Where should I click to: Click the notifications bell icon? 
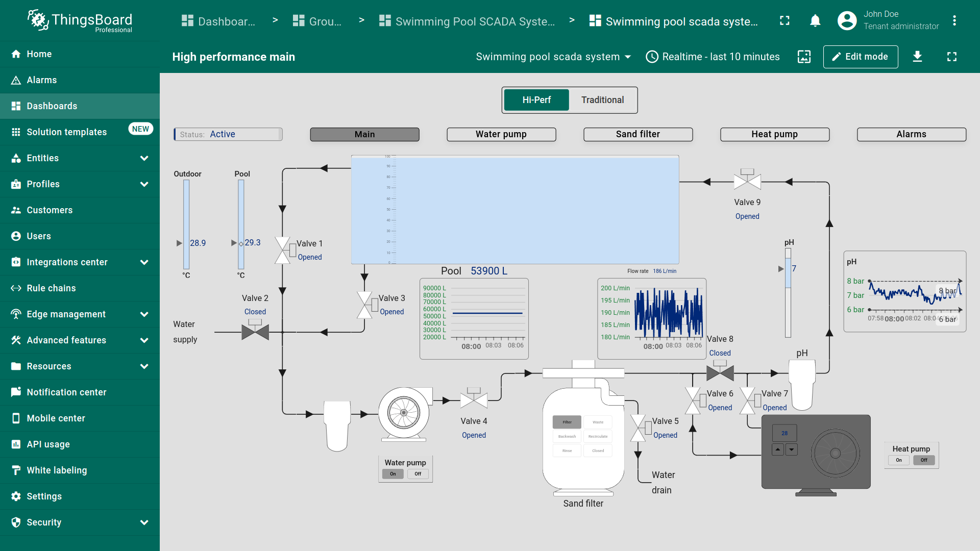point(815,21)
